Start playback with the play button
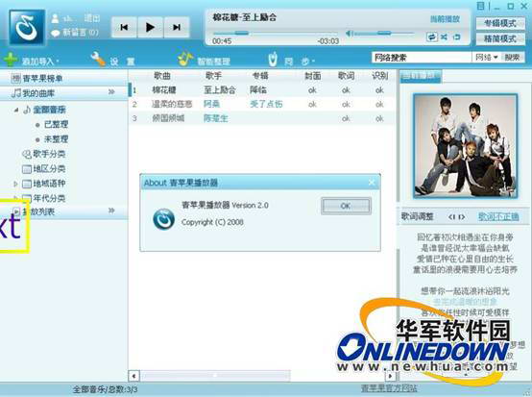 (150, 27)
